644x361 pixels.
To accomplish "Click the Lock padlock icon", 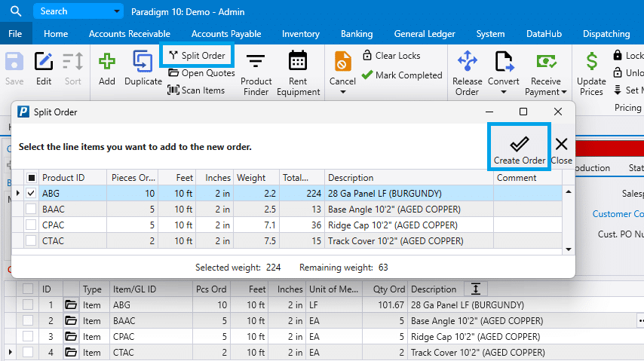I will [618, 55].
